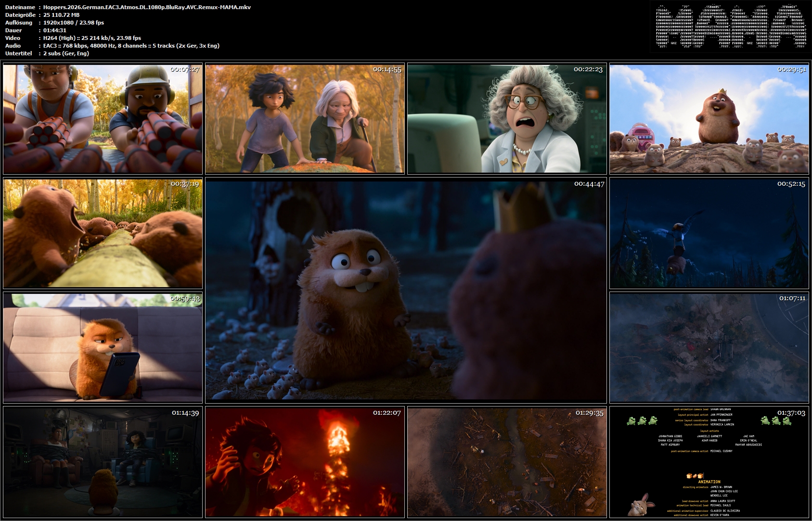The height and width of the screenshot is (521, 812).
Task: Click the Dateiname label
Action: pos(20,7)
